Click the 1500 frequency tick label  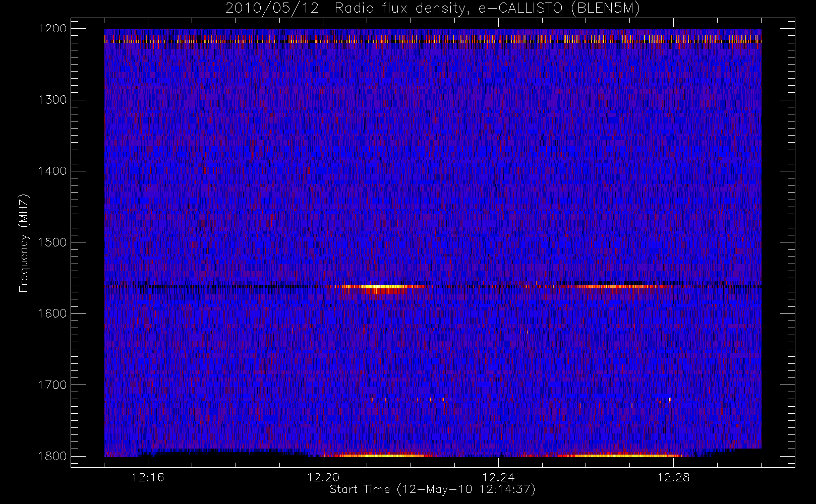[52, 242]
